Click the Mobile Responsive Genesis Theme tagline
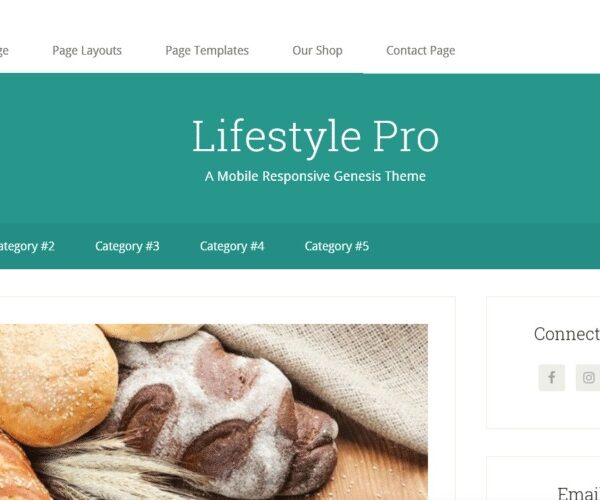The height and width of the screenshot is (500, 600). point(315,176)
